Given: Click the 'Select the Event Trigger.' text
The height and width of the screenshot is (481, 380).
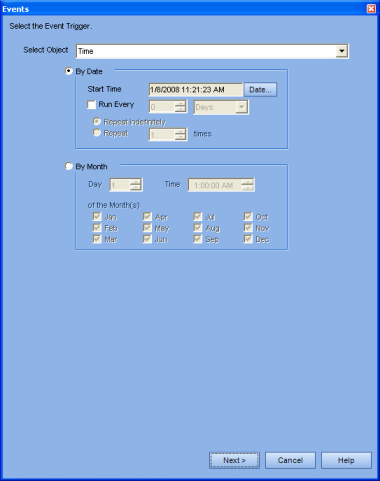Looking at the screenshot, I should [51, 26].
